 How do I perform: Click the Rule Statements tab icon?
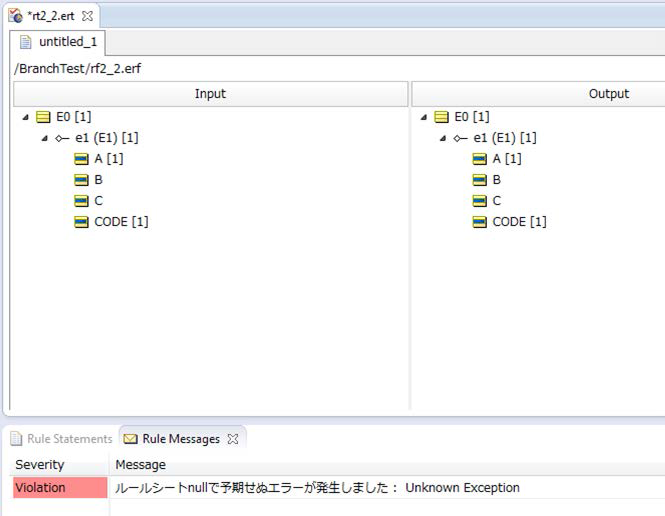pyautogui.click(x=16, y=439)
